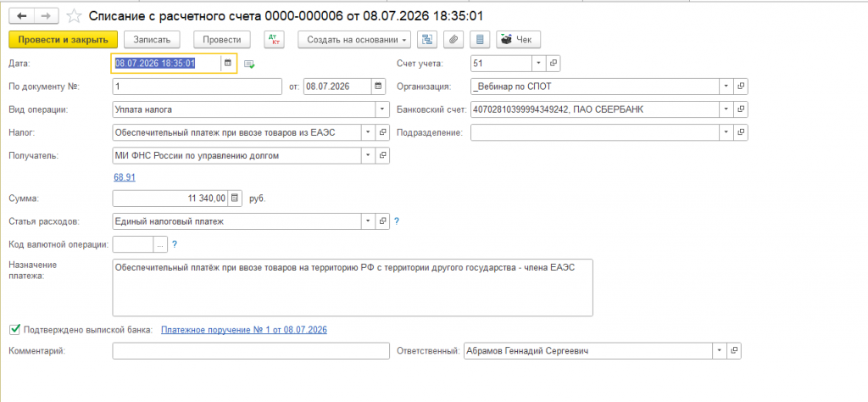Click the Код валютной операции field
The height and width of the screenshot is (402, 868).
[133, 244]
